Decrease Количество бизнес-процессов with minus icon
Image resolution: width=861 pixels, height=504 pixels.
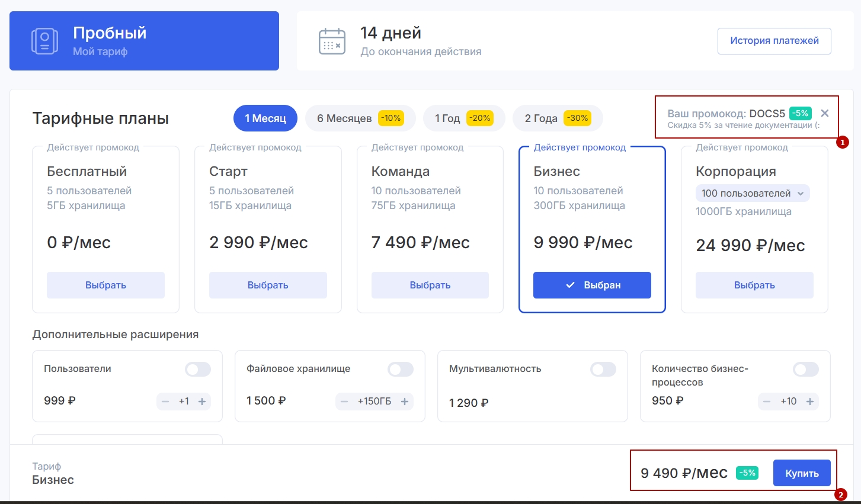(x=767, y=402)
